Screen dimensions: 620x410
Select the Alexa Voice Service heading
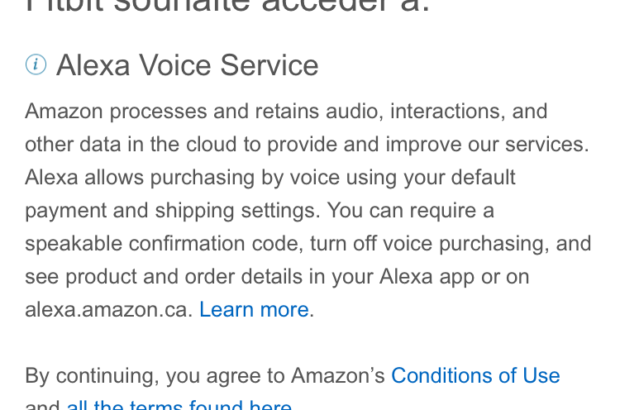(x=187, y=66)
